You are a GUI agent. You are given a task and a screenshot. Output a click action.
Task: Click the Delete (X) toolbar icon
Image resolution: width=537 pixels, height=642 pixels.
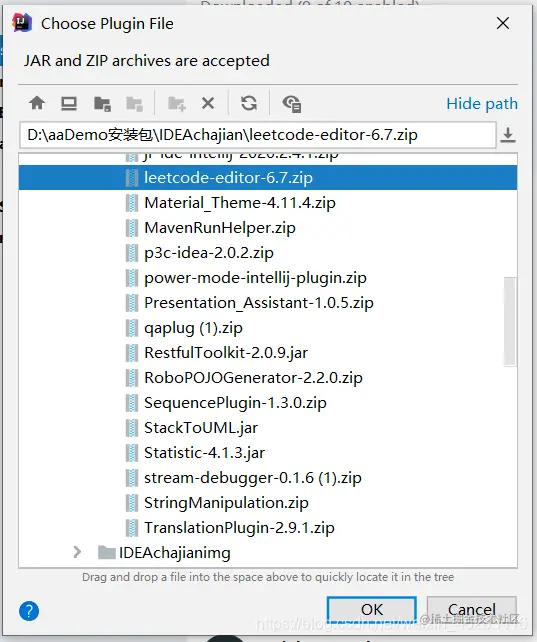coord(208,103)
